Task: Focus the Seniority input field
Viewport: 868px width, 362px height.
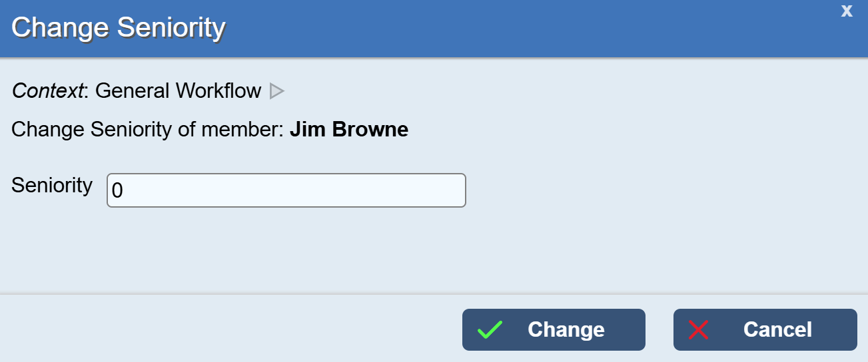Action: click(x=286, y=190)
